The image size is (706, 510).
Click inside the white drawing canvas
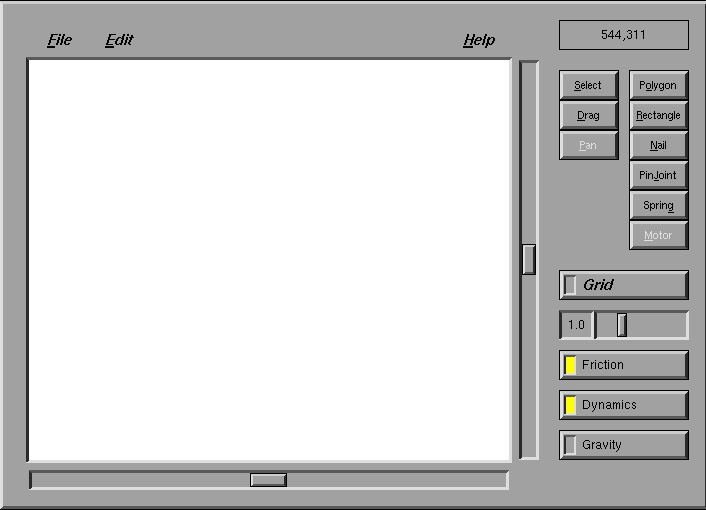click(269, 260)
